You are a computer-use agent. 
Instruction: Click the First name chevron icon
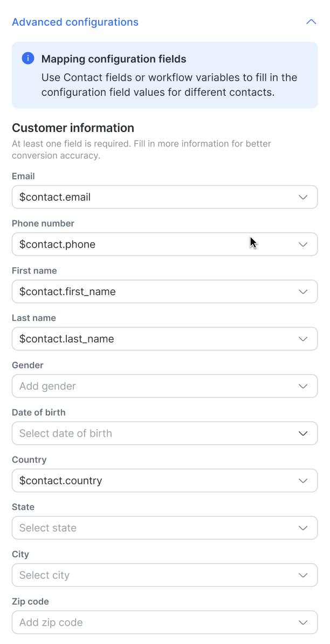click(303, 292)
